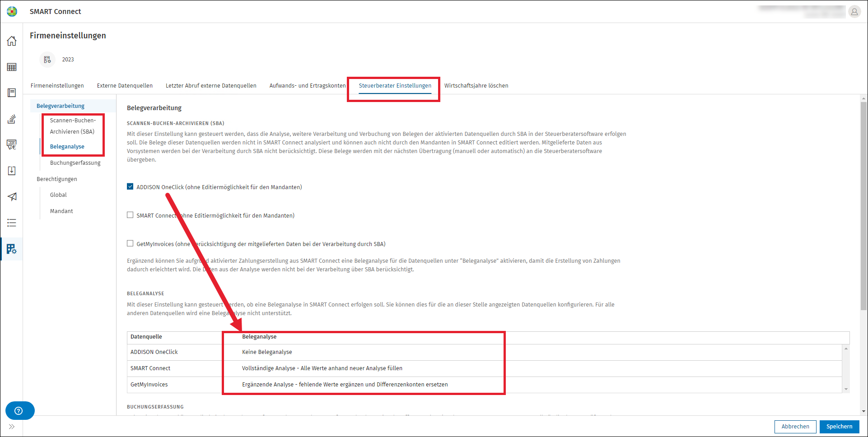
Task: Open the download document icon in sidebar
Action: (x=12, y=171)
